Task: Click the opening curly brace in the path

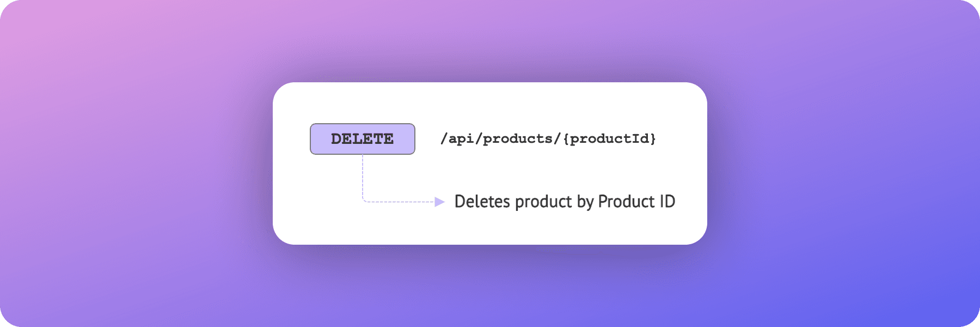Action: point(566,139)
